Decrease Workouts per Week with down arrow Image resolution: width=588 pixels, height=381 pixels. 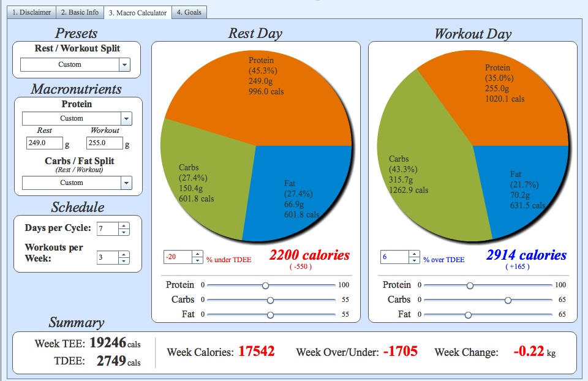[x=124, y=261]
